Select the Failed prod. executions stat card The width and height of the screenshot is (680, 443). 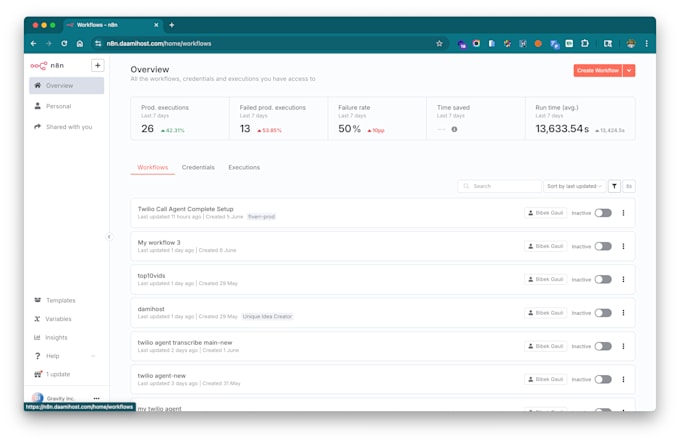[x=278, y=118]
